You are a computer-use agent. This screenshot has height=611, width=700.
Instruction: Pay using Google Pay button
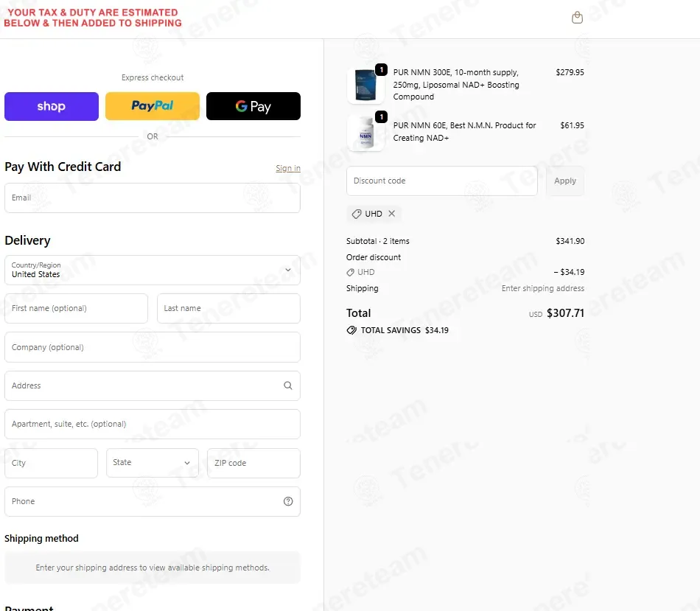tap(253, 106)
